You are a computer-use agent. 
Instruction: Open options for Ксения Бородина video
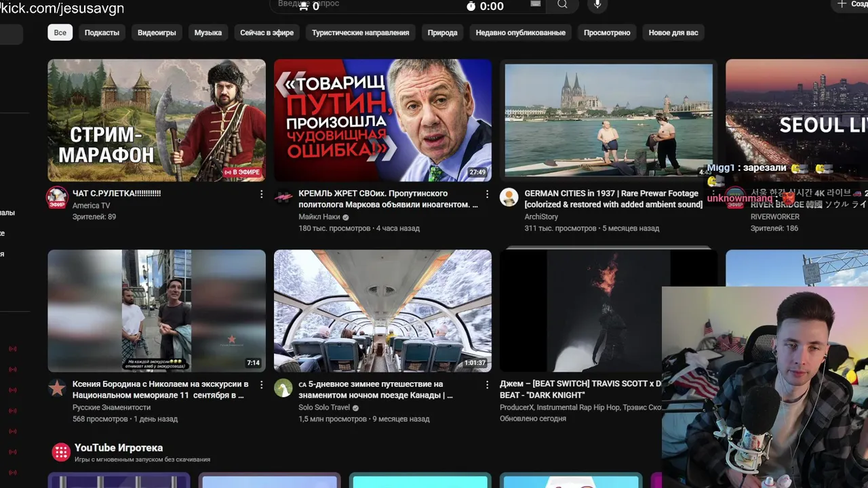[262, 384]
